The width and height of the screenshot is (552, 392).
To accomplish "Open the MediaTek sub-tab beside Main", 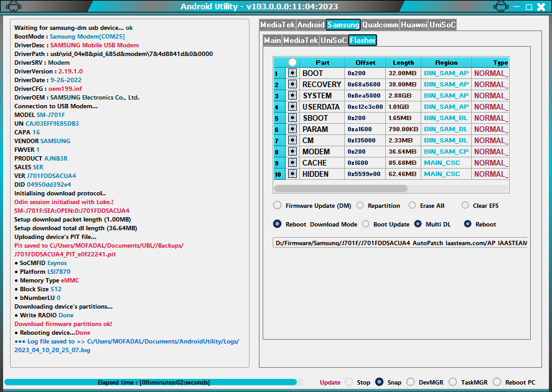I will coord(301,40).
